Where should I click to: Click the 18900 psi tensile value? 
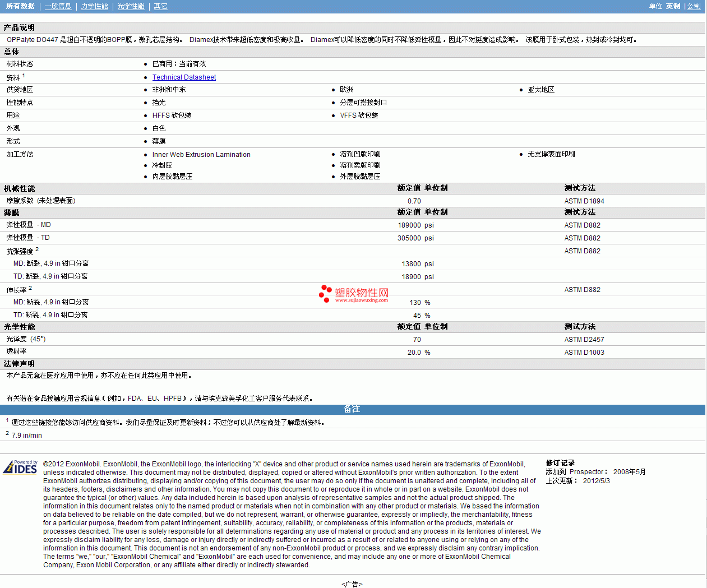click(418, 277)
